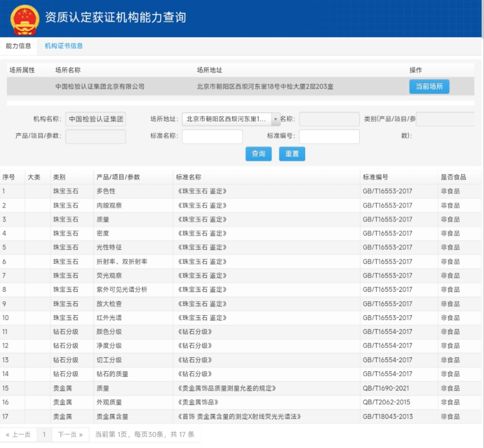
Task: Focus the 标准编号 input field
Action: pyautogui.click(x=329, y=136)
